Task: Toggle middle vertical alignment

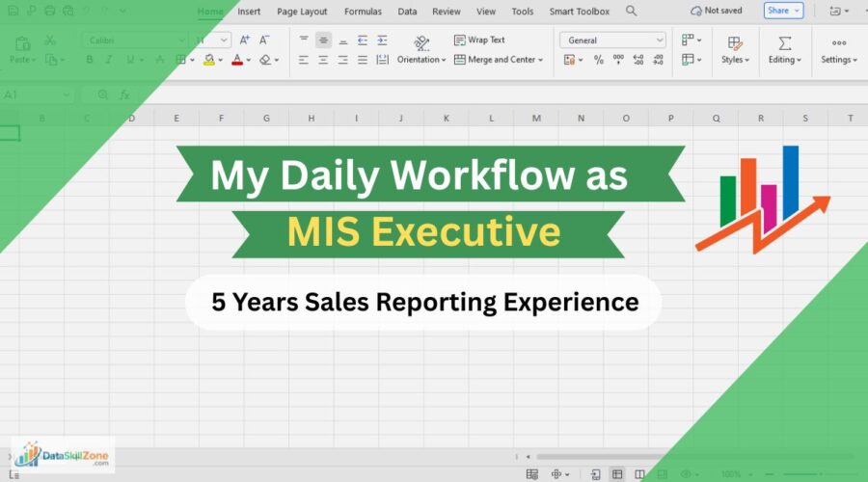Action: 323,40
